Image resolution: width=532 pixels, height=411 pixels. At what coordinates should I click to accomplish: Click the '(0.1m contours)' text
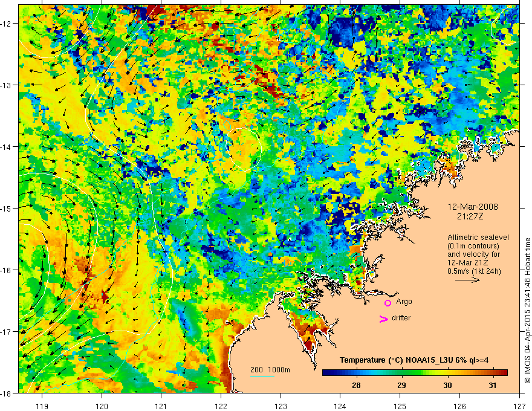[x=473, y=246]
